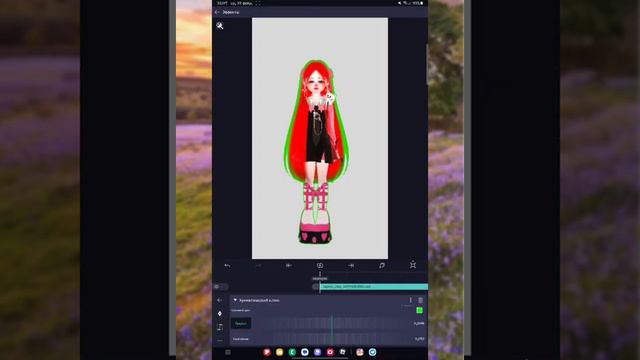Screen dimensions: 640x360
Task: Undo the last edit
Action: [x=227, y=265]
